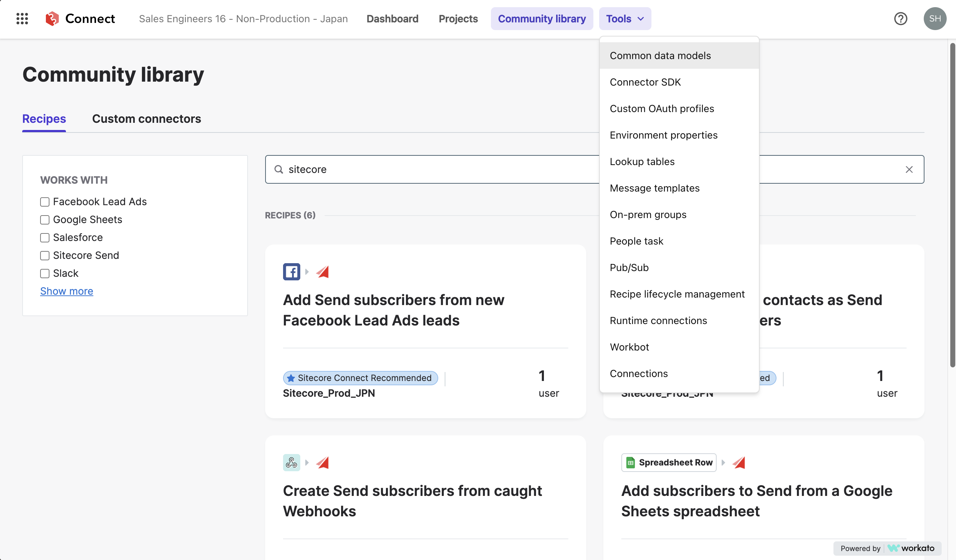Click the Facebook icon on first recipe
Image resolution: width=956 pixels, height=560 pixels.
pos(291,271)
